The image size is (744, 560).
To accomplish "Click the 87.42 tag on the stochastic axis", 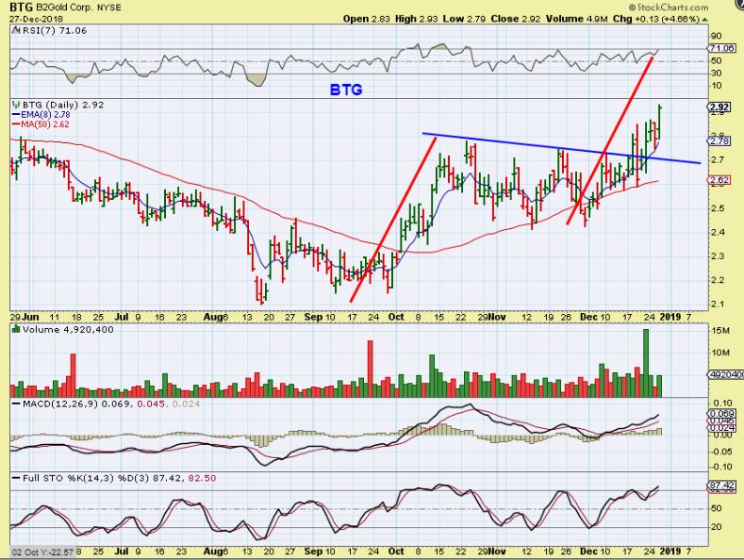I will (x=721, y=485).
